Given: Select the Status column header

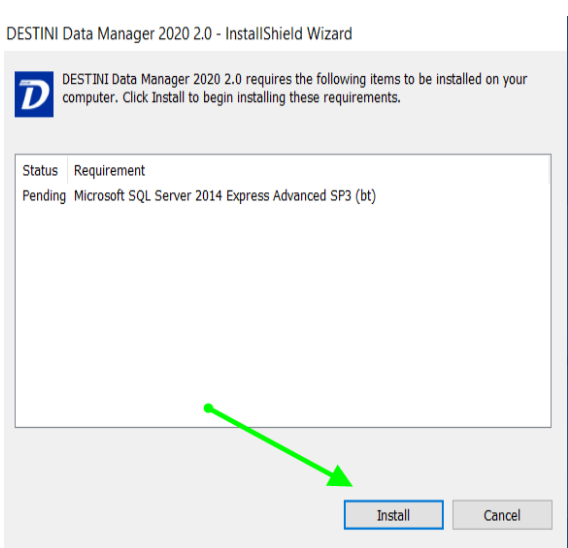Looking at the screenshot, I should coord(40,170).
